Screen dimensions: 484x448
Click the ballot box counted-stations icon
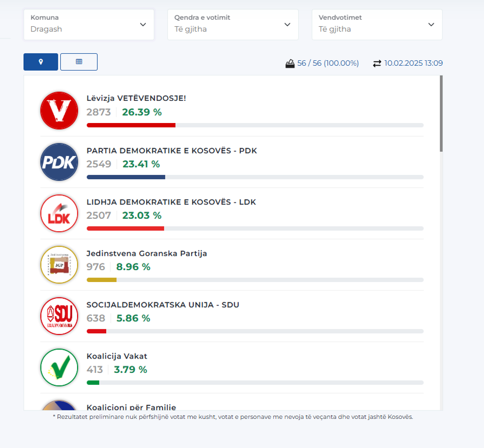(x=290, y=63)
